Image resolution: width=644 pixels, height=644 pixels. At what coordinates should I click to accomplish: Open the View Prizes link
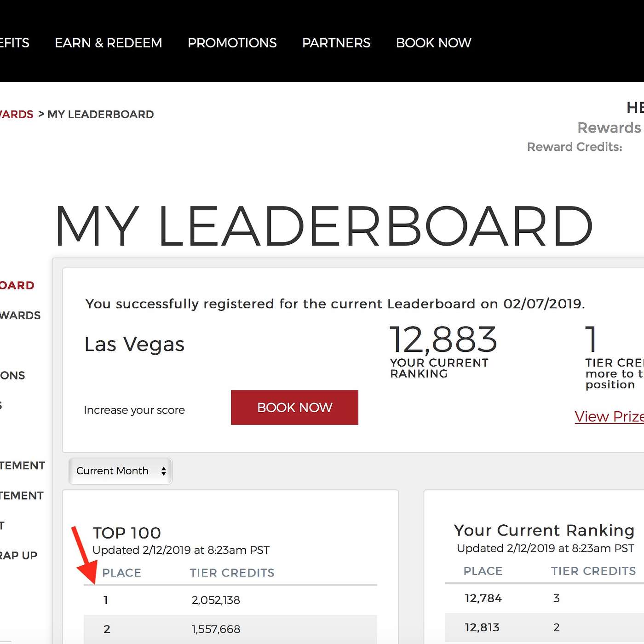(x=609, y=416)
